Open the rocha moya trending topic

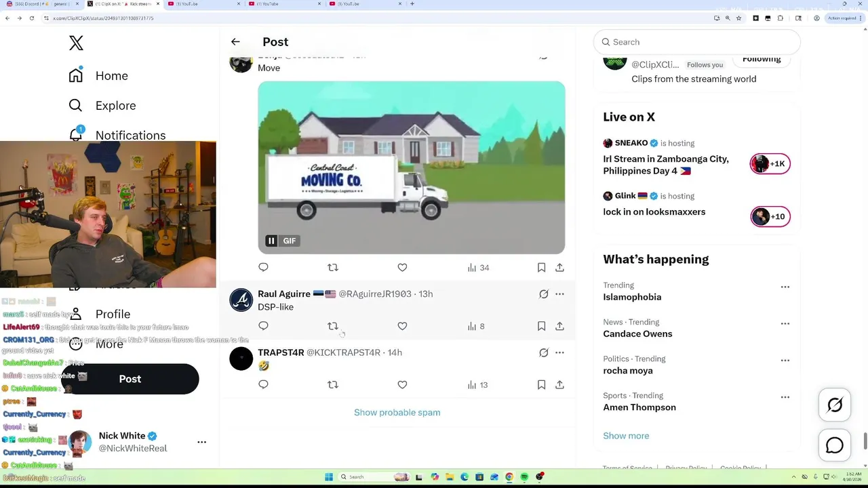628,371
